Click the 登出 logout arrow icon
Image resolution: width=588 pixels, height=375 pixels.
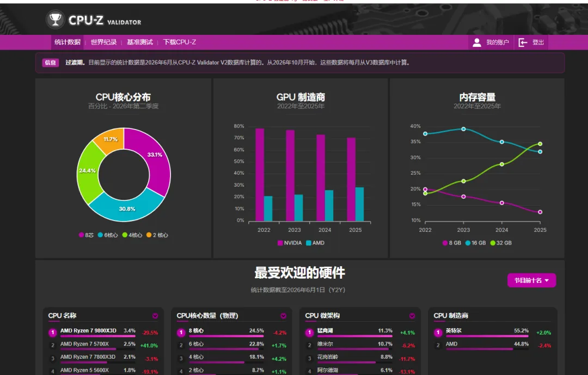(x=523, y=42)
